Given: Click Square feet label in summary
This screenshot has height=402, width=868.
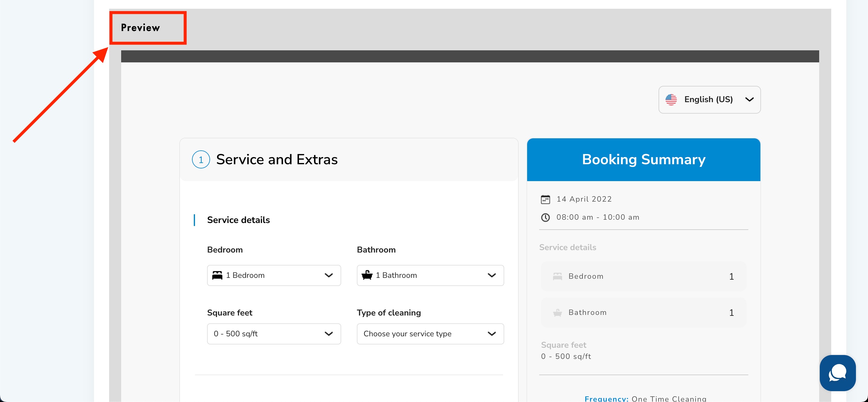Looking at the screenshot, I should pos(563,345).
